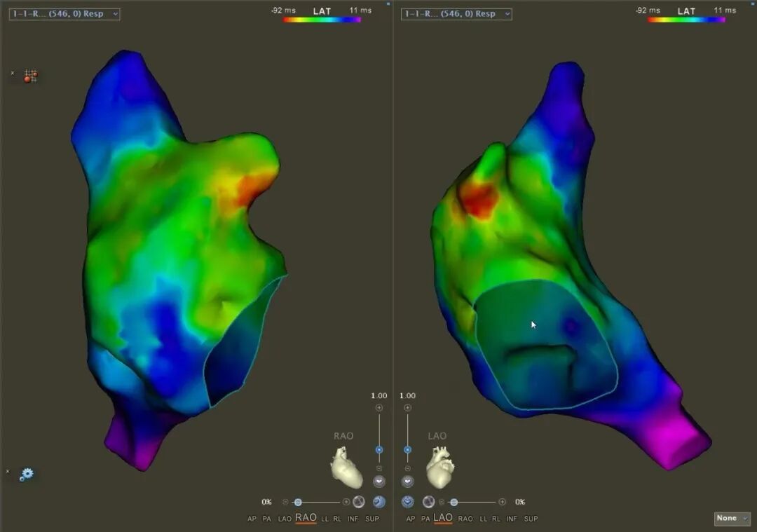This screenshot has height=532, width=757.
Task: Click zoom-in plus above left vertical slider
Action: [379, 408]
